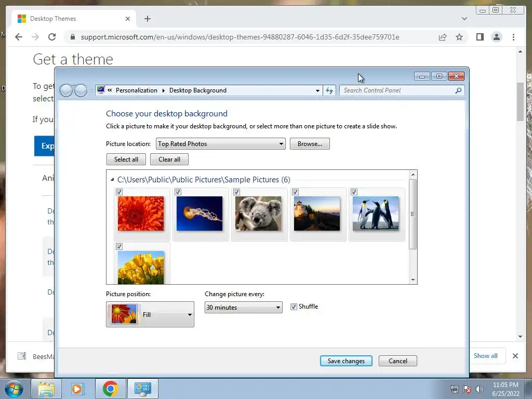
Task: Open network icon in system tray
Action: (x=454, y=389)
